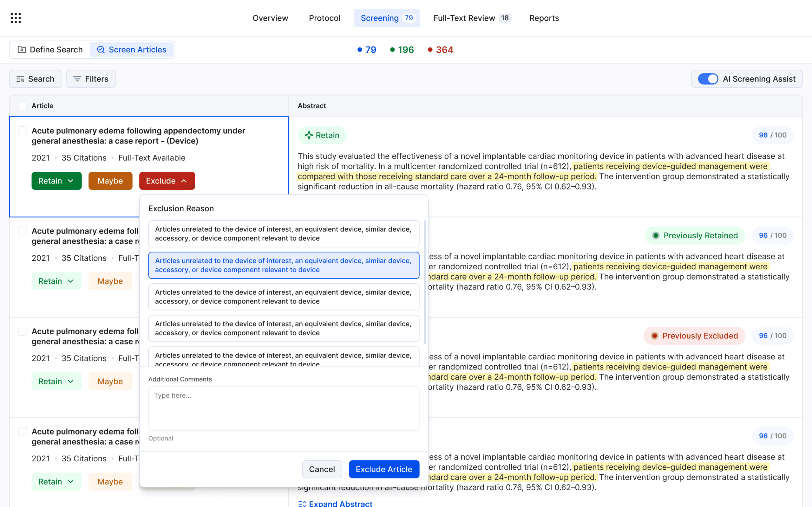Cancel the exclusion reason dialog
The width and height of the screenshot is (812, 507).
coord(322,469)
